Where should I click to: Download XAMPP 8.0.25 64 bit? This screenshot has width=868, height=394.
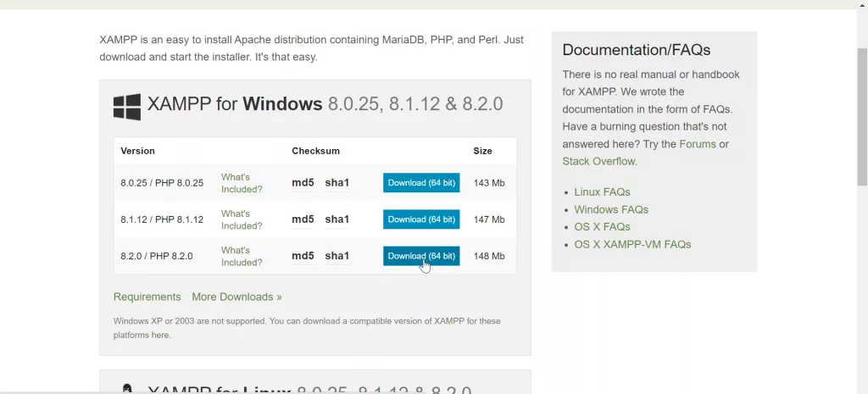pyautogui.click(x=421, y=183)
